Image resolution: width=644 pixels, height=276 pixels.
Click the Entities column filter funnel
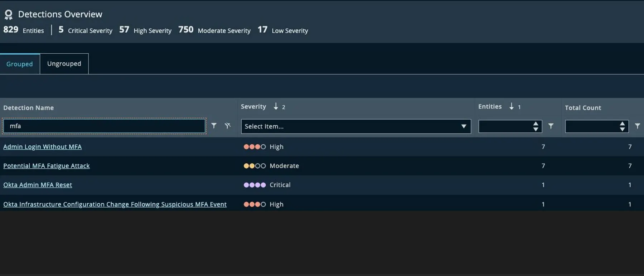(x=551, y=126)
